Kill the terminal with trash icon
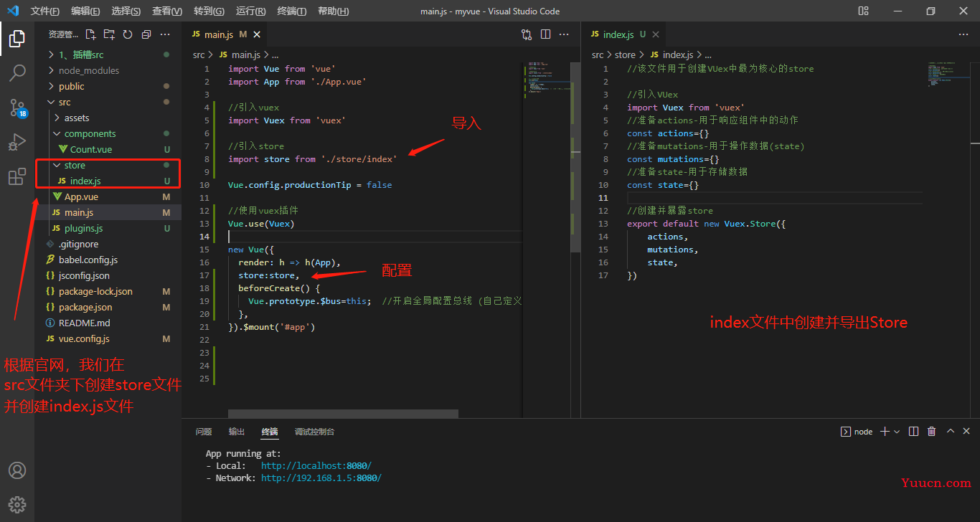Viewport: 980px width, 522px height. click(x=931, y=432)
